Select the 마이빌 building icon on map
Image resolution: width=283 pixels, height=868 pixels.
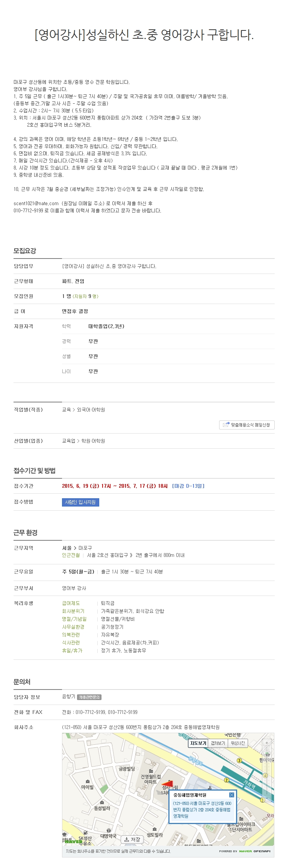coord(88,782)
